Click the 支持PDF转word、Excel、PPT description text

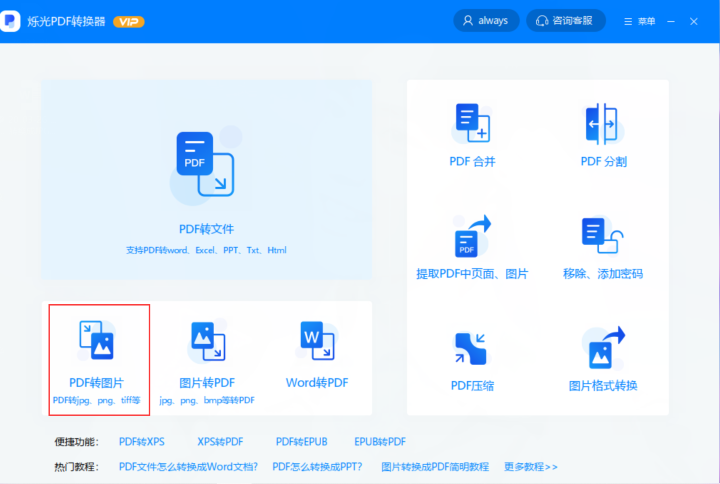pos(206,250)
